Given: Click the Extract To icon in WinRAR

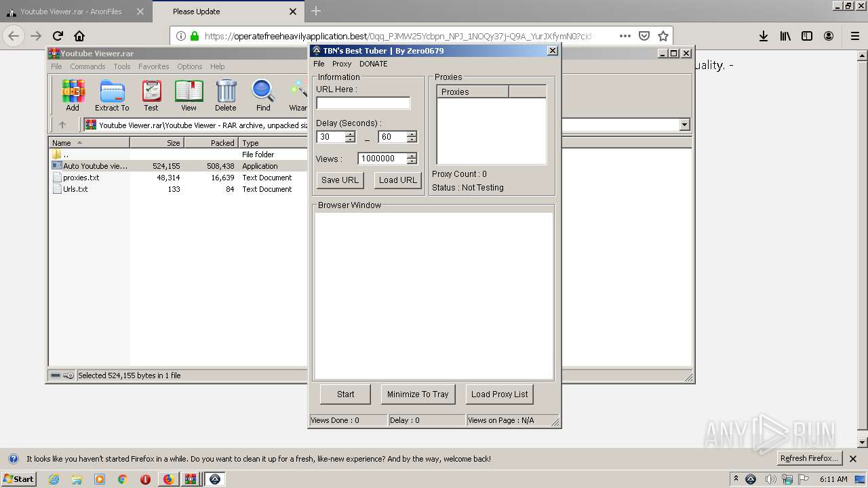Looking at the screenshot, I should (x=112, y=96).
